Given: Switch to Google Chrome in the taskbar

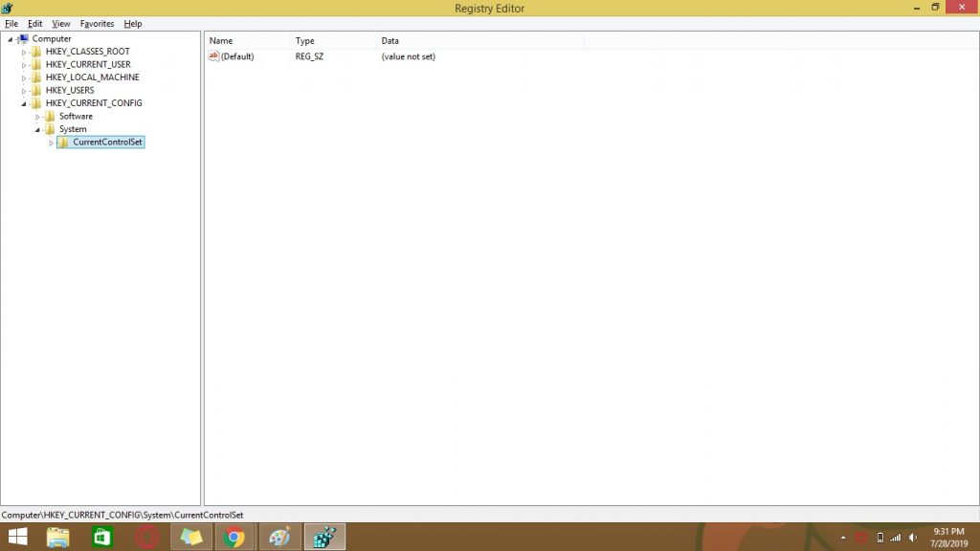Looking at the screenshot, I should [x=235, y=537].
